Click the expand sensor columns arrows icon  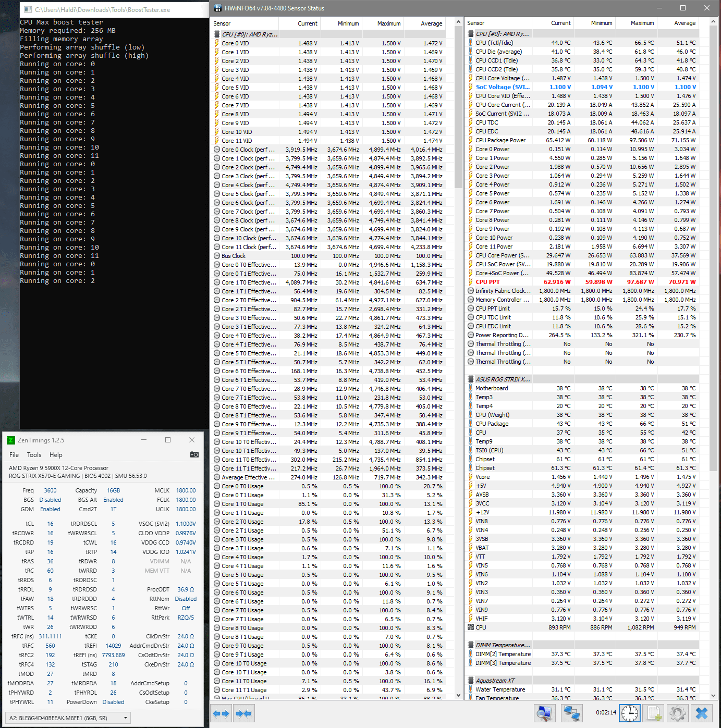[221, 713]
